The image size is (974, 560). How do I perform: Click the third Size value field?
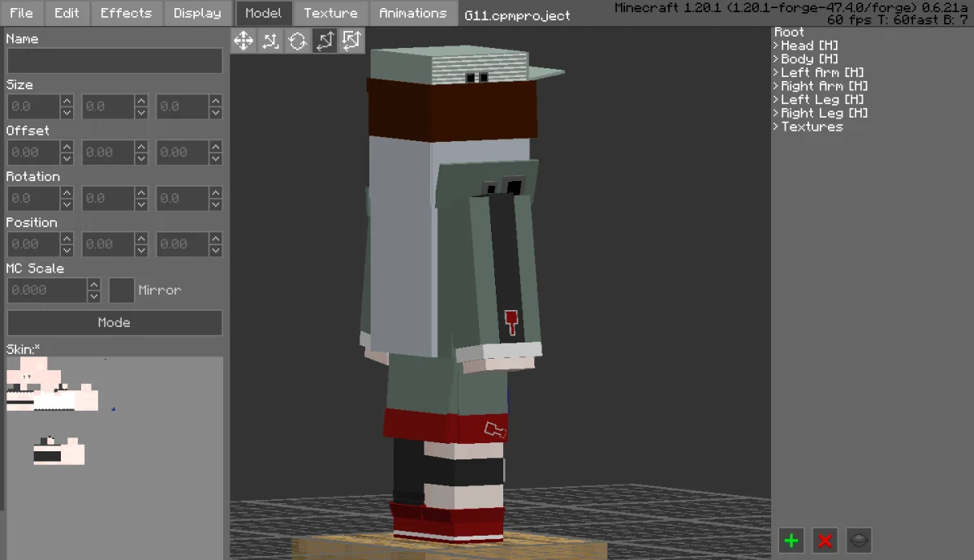183,106
